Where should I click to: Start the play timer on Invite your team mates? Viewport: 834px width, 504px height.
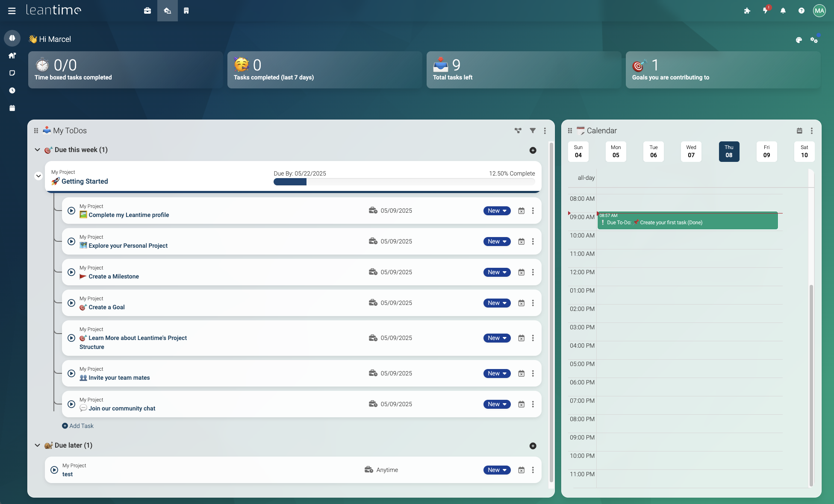pyautogui.click(x=71, y=373)
